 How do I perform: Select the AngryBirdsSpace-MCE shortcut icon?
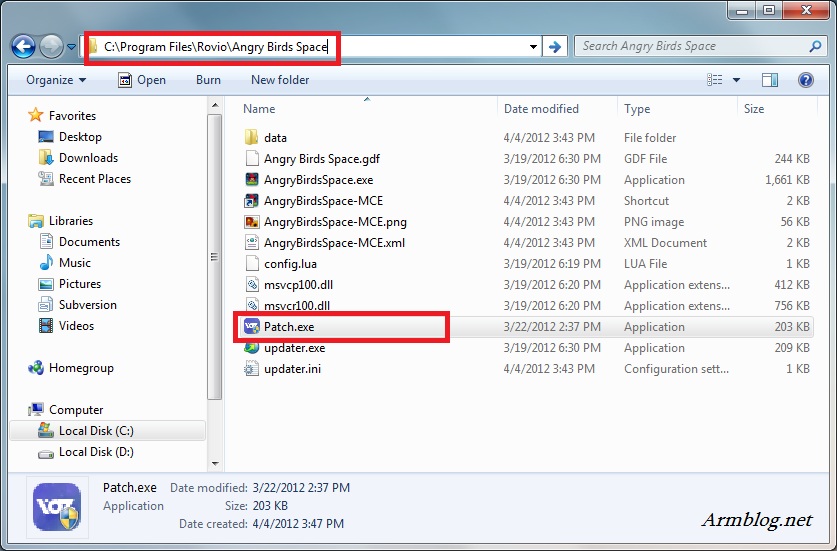click(251, 201)
